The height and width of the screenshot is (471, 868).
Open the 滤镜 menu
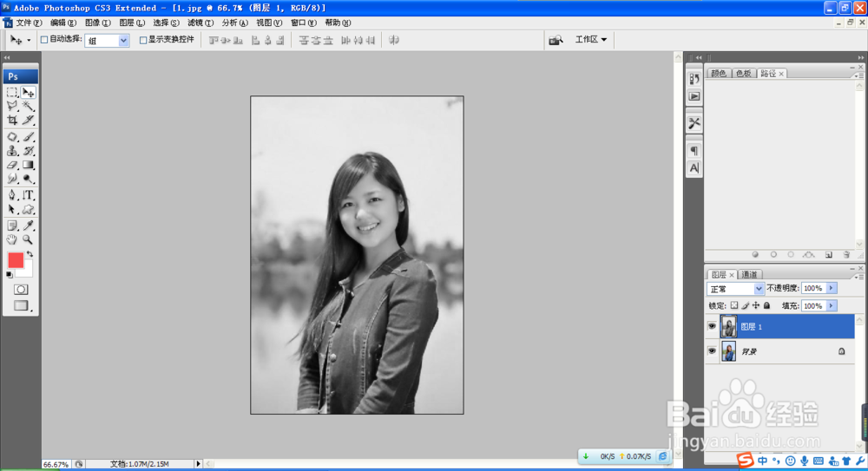pos(200,23)
